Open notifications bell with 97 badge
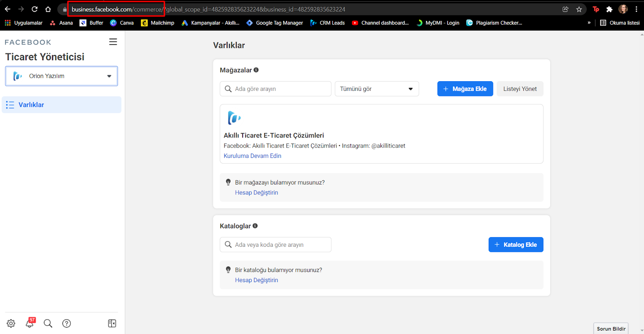644x334 pixels. (x=30, y=323)
